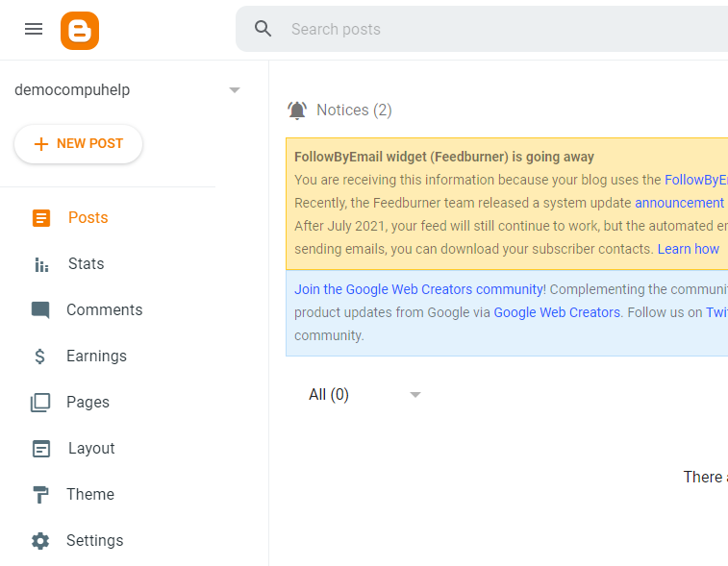
Task: Click the orange Blogger logo
Action: click(79, 31)
